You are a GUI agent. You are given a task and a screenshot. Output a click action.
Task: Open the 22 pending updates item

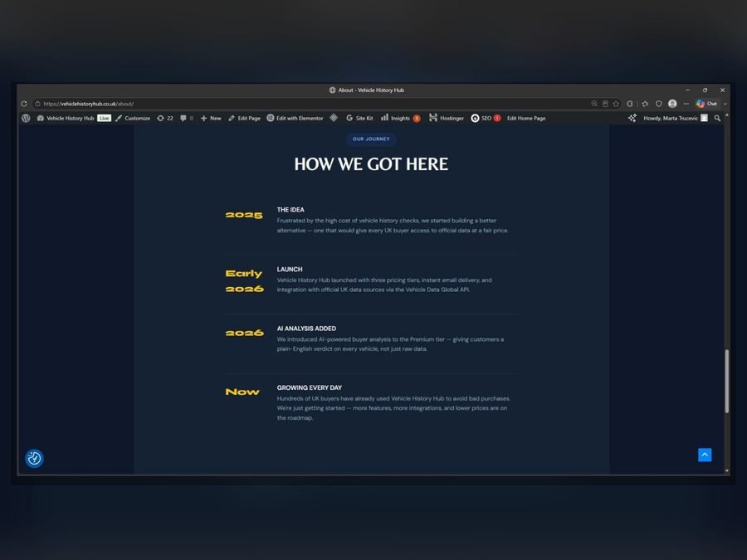click(x=165, y=118)
